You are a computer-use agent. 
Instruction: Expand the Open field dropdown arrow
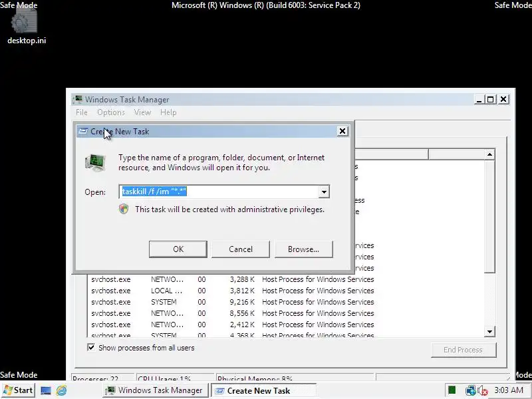coord(324,192)
